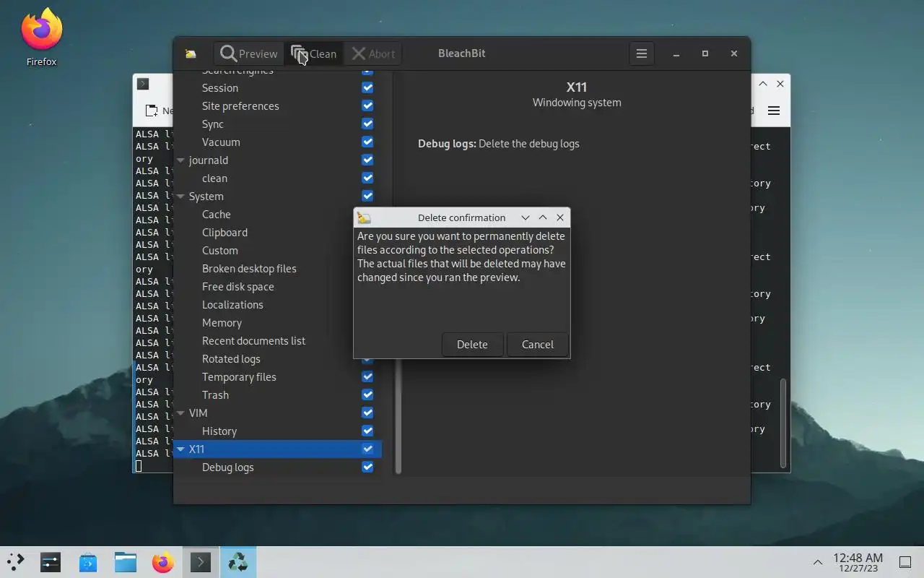Viewport: 924px width, 578px height.
Task: Click the terminal window's prompt icon
Action: pyautogui.click(x=143, y=84)
